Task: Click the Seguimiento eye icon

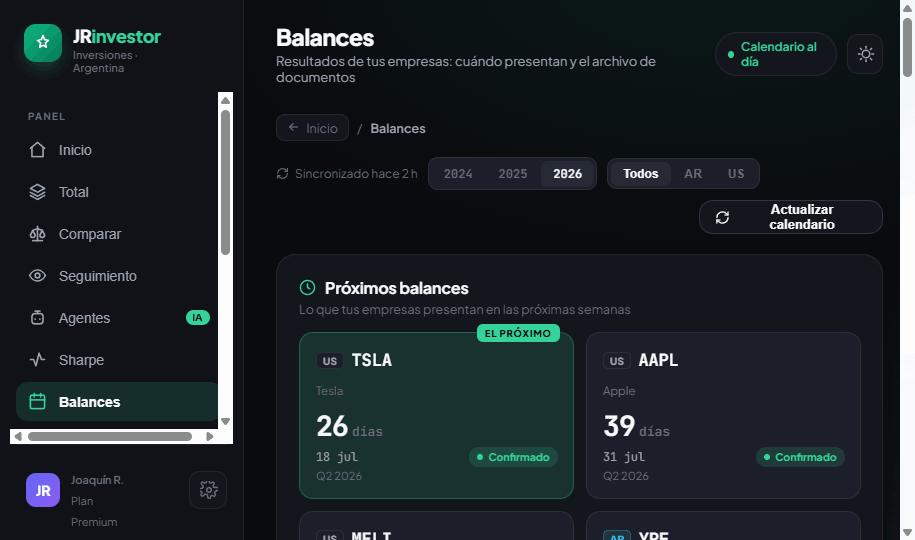Action: (x=37, y=276)
